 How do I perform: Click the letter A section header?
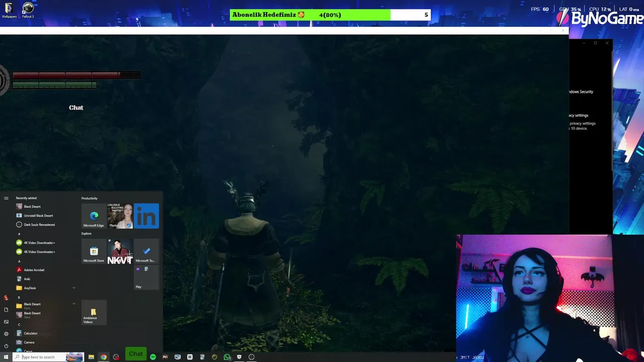point(19,261)
